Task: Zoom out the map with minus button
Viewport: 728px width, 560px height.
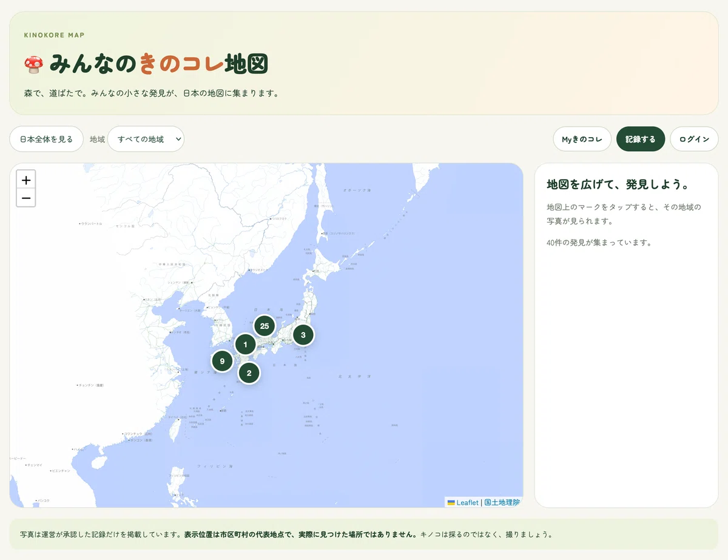Action: (26, 198)
